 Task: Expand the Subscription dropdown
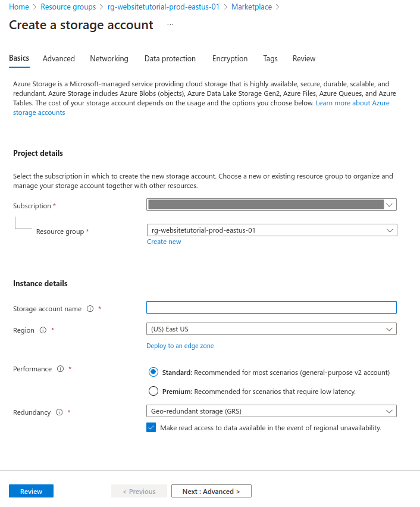pos(271,205)
